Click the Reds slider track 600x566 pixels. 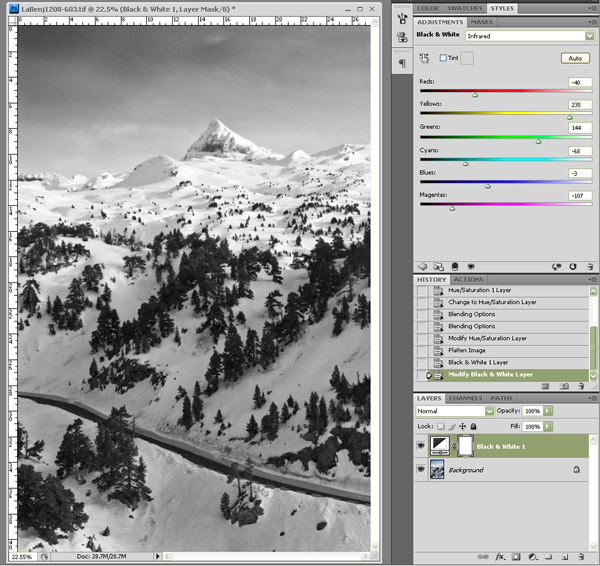506,91
